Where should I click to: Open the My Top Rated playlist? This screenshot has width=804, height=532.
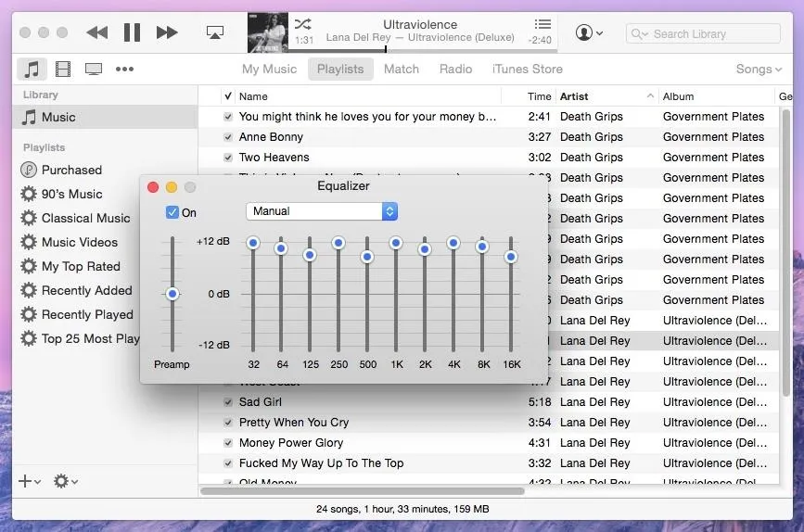[x=70, y=266]
